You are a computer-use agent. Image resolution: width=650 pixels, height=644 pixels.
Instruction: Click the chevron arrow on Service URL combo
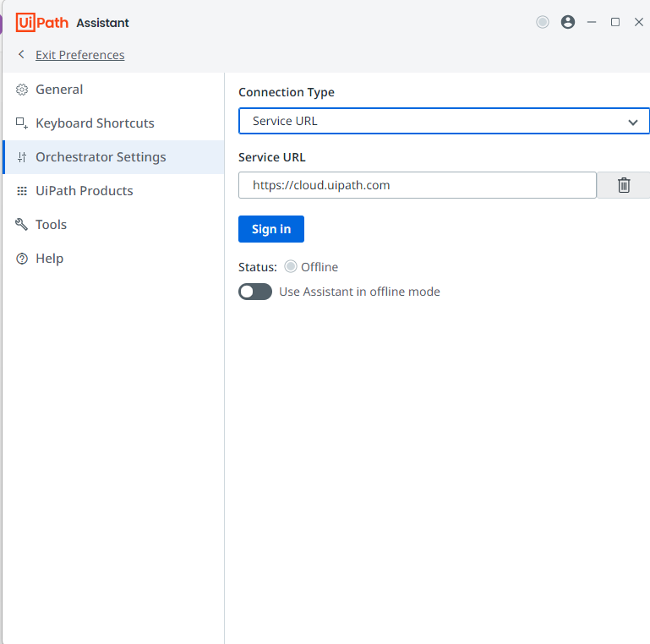click(x=632, y=123)
